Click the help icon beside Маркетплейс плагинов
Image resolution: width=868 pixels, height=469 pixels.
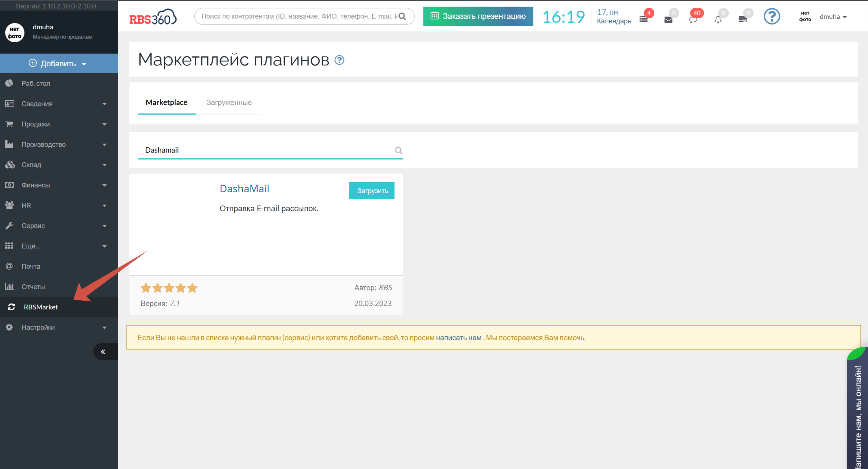[339, 60]
